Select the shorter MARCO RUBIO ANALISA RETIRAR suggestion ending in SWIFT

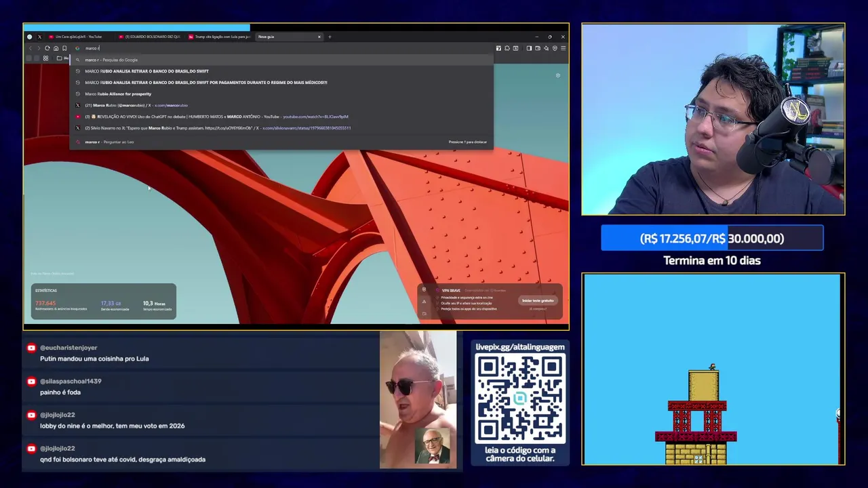point(281,71)
